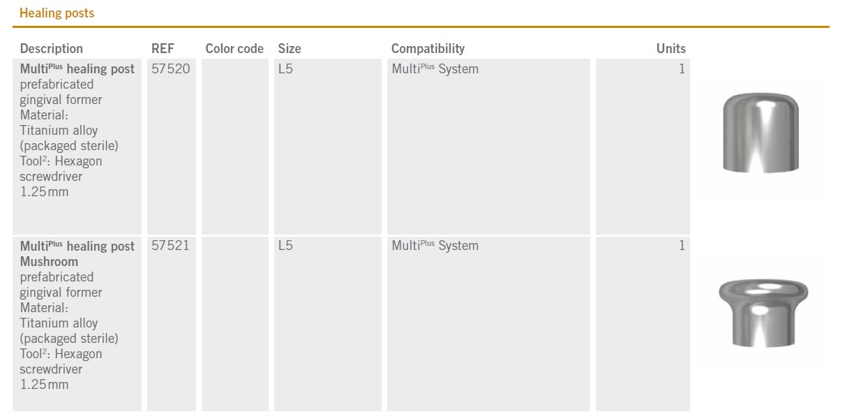Viewport: 868px width, 419px height.
Task: Click the Size column header
Action: (290, 48)
